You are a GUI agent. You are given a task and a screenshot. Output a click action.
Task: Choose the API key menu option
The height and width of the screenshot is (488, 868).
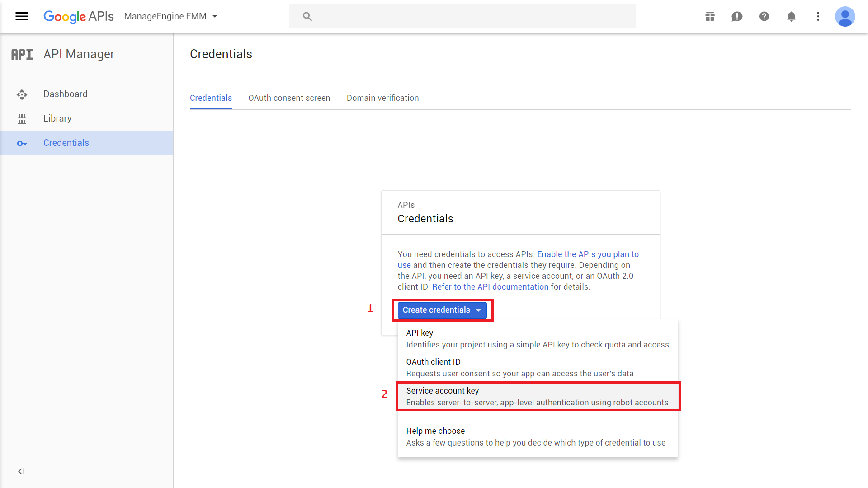tap(537, 338)
